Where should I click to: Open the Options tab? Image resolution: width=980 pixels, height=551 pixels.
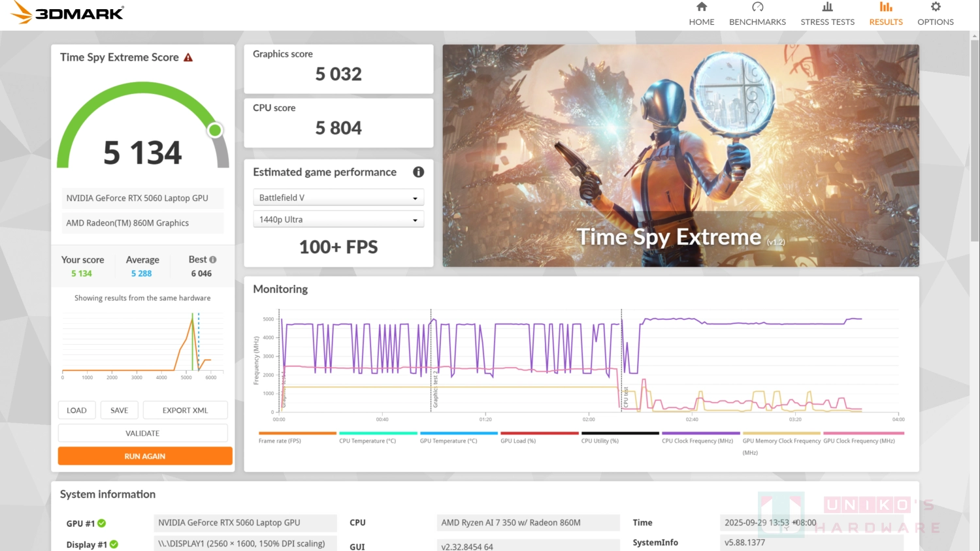point(936,14)
